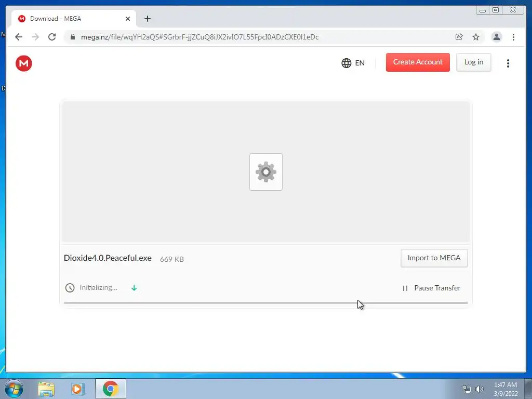Open the Windows Start menu
The height and width of the screenshot is (399, 532).
click(x=14, y=389)
